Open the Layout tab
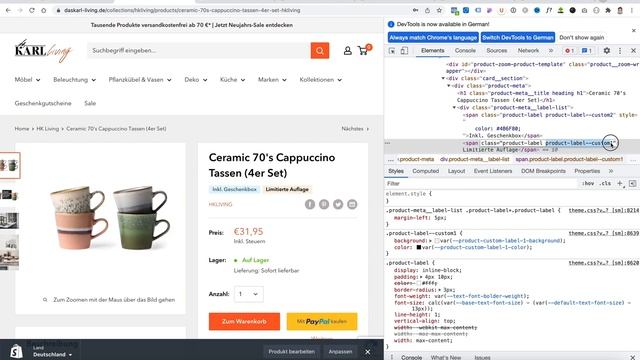 456,171
